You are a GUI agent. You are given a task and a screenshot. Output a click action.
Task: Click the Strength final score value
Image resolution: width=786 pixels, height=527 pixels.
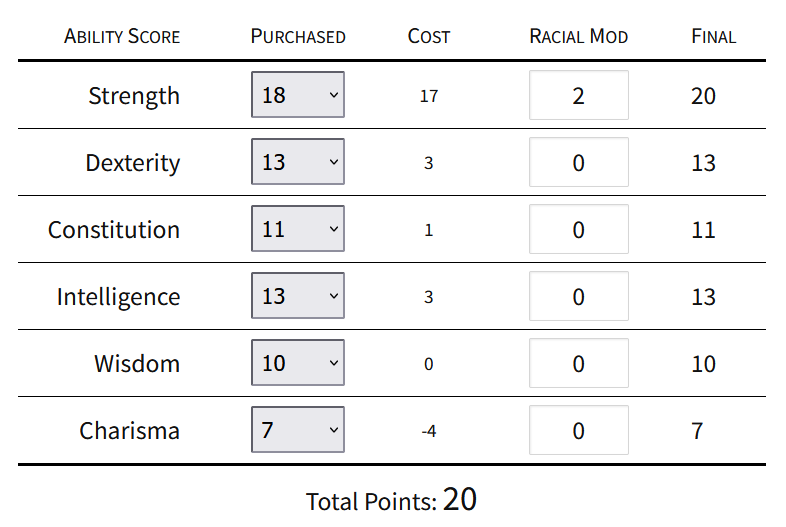coord(703,96)
